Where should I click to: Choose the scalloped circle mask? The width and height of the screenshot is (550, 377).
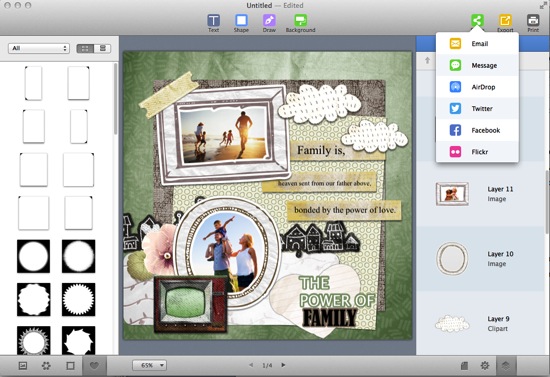coord(33,299)
